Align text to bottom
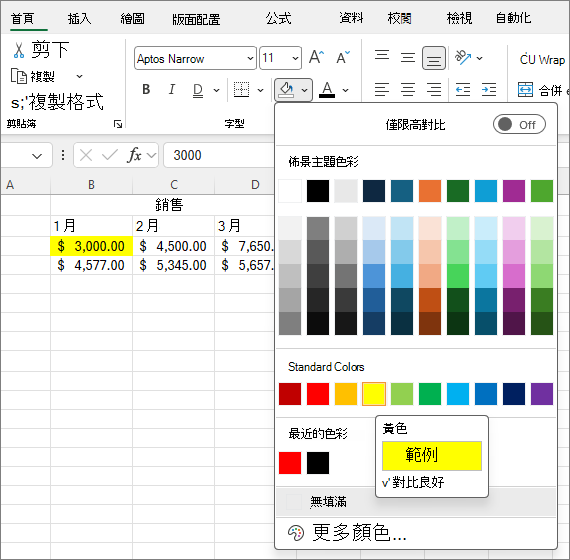 click(x=434, y=58)
